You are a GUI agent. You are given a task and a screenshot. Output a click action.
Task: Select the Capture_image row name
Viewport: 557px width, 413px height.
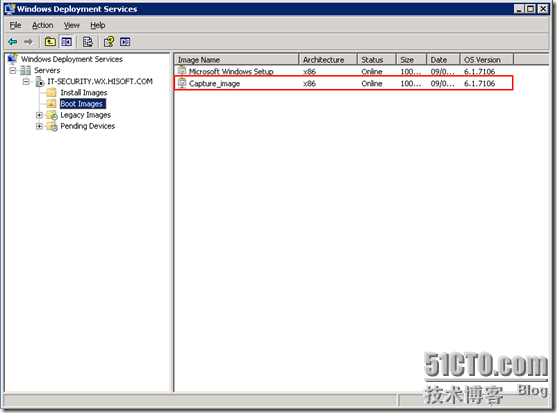tap(215, 83)
